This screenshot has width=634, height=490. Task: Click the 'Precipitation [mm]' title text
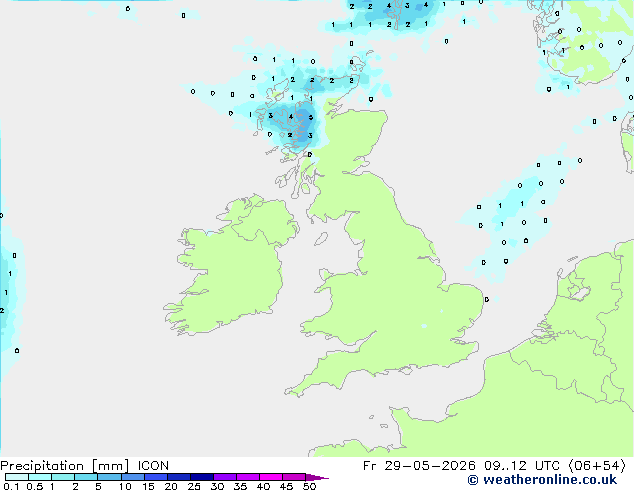[x=64, y=466]
